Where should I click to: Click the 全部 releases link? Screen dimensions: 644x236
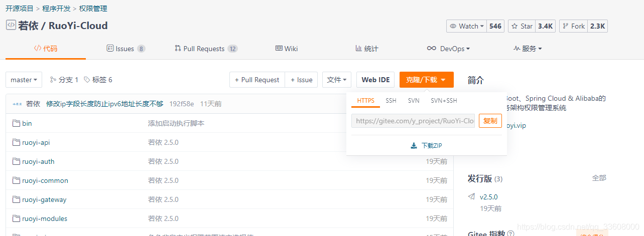[x=599, y=178]
